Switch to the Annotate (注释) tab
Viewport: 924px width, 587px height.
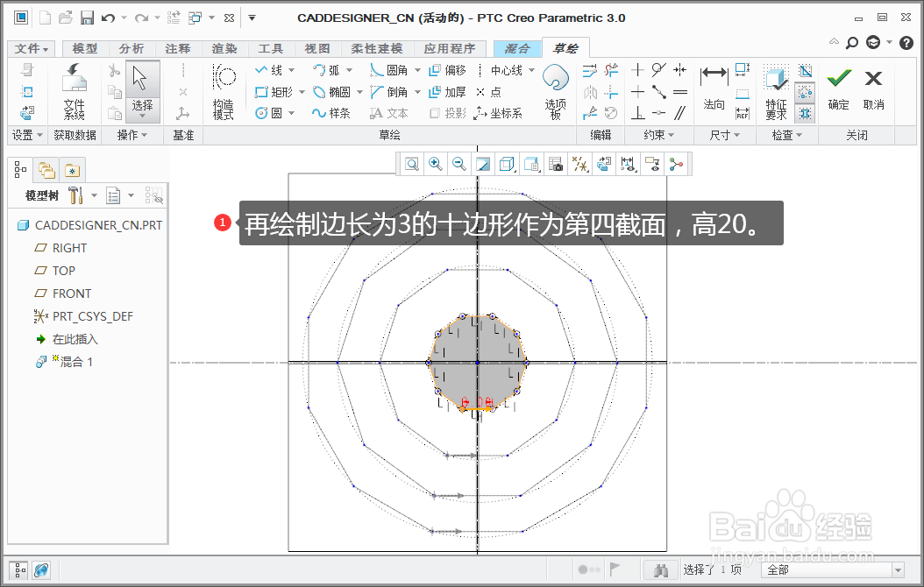177,48
